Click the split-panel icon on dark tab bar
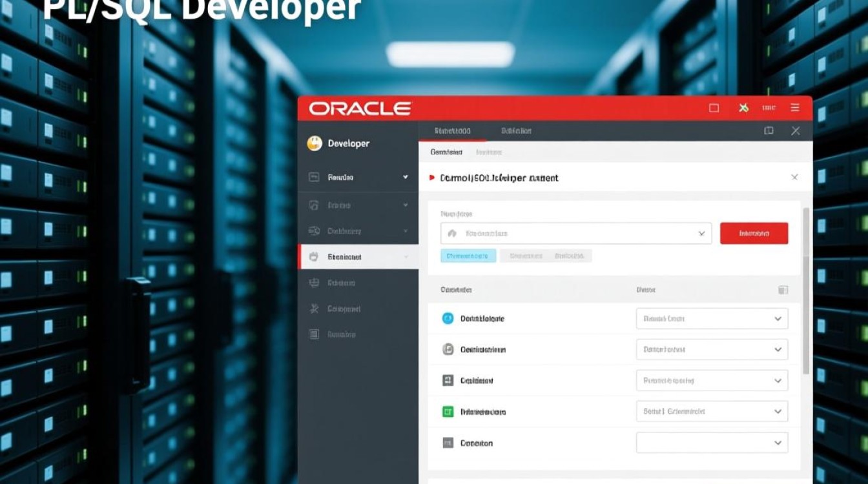This screenshot has height=484, width=868. [769, 130]
